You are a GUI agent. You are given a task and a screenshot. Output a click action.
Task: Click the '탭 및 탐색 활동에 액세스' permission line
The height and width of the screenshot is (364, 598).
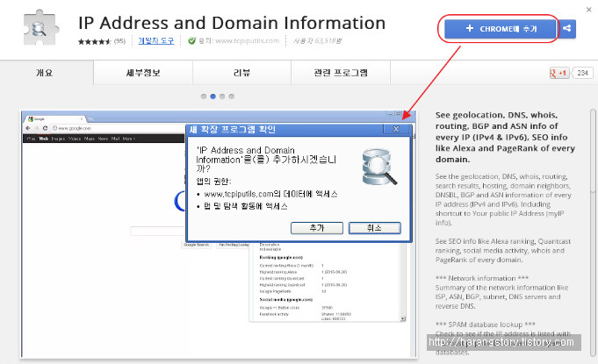click(246, 206)
